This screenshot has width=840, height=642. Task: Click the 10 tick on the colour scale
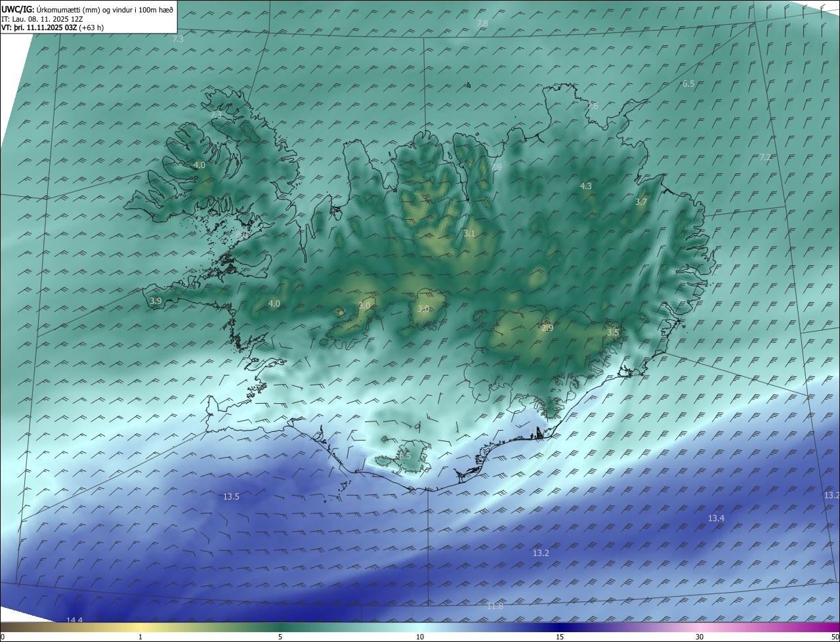[x=420, y=637]
